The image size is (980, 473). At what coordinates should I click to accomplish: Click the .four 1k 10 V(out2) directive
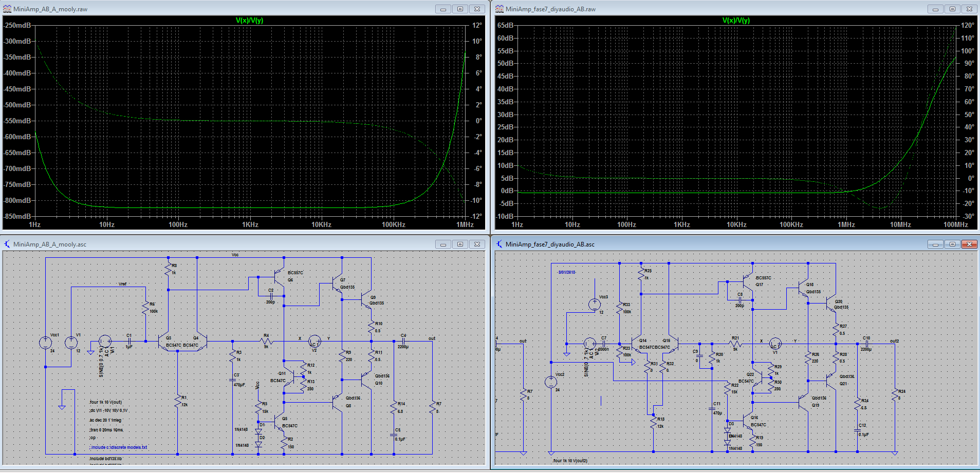point(570,461)
